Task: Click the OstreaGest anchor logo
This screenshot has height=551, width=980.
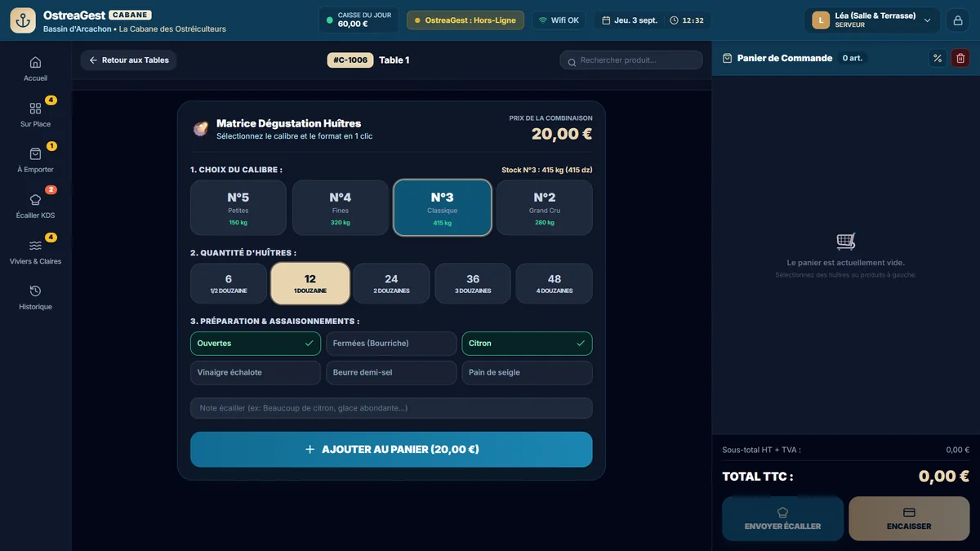Action: coord(23,20)
